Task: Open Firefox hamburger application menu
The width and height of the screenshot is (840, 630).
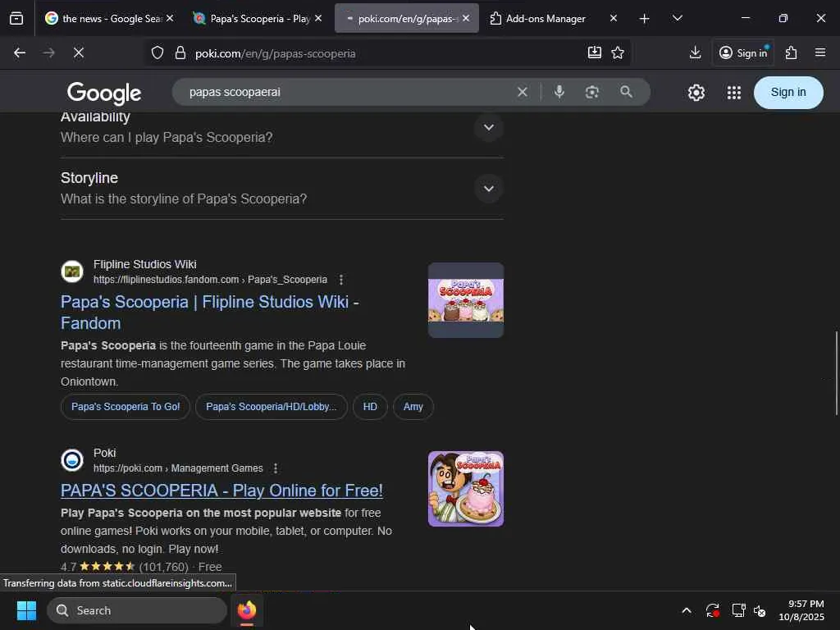Action: tap(820, 52)
